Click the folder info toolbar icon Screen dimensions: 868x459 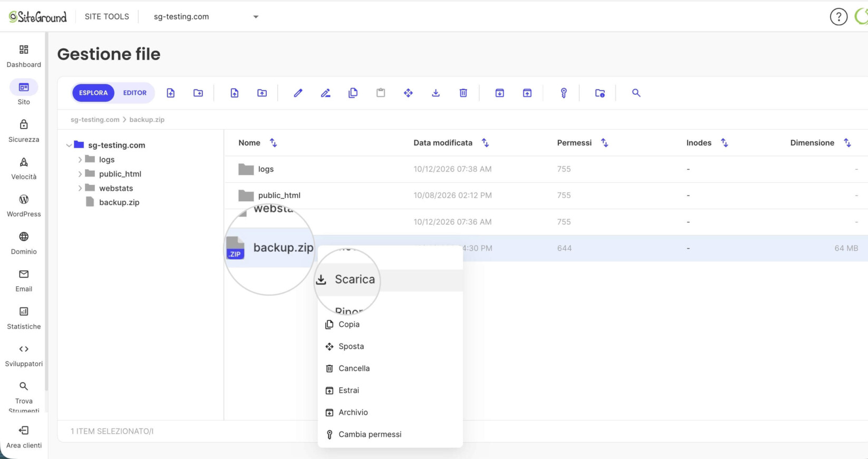click(600, 93)
